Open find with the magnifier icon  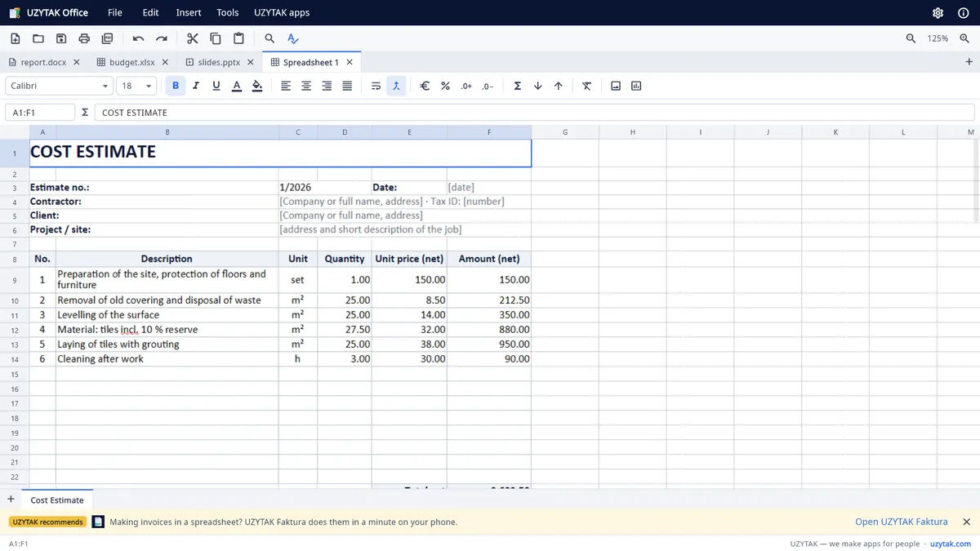click(x=269, y=38)
